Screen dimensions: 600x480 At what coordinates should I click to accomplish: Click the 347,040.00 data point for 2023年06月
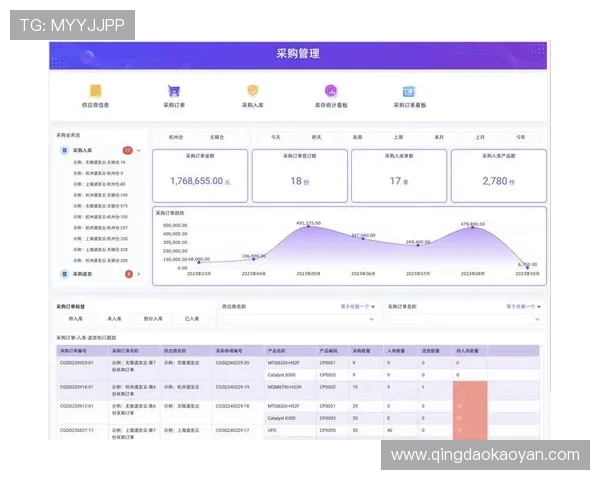click(x=363, y=238)
